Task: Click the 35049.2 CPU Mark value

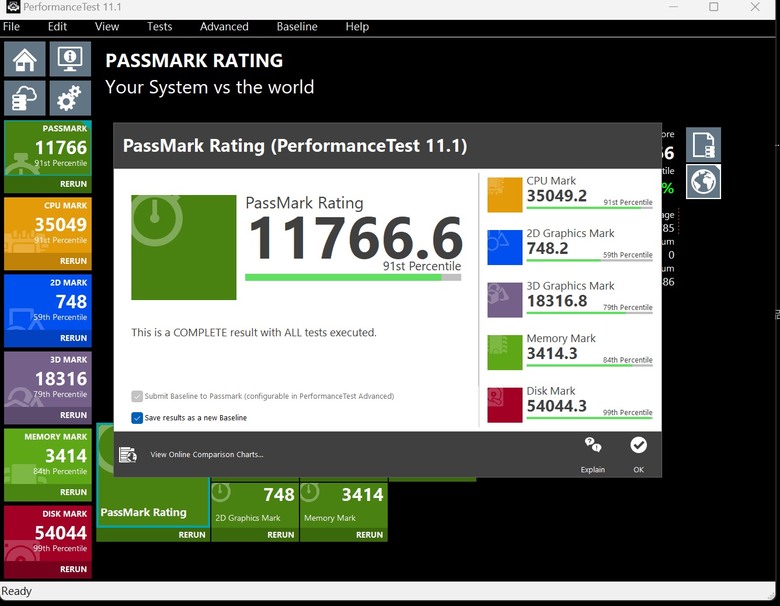Action: [x=557, y=196]
